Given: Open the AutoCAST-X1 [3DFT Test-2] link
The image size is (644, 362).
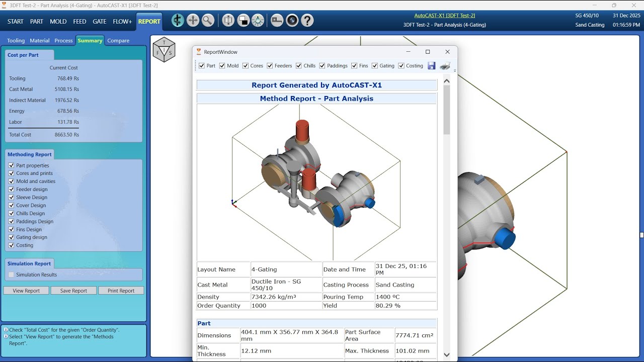Looking at the screenshot, I should 445,16.
